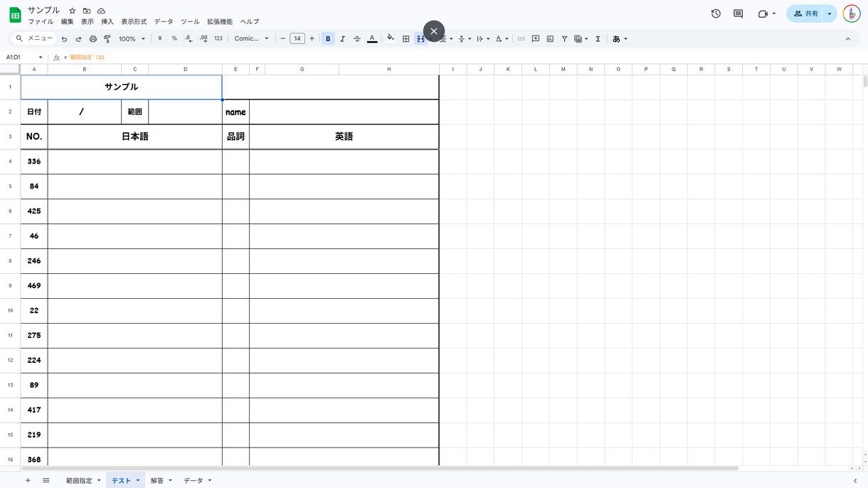Open the zoom 100% dropdown
Screen dimensions: 868x488
tap(132, 39)
